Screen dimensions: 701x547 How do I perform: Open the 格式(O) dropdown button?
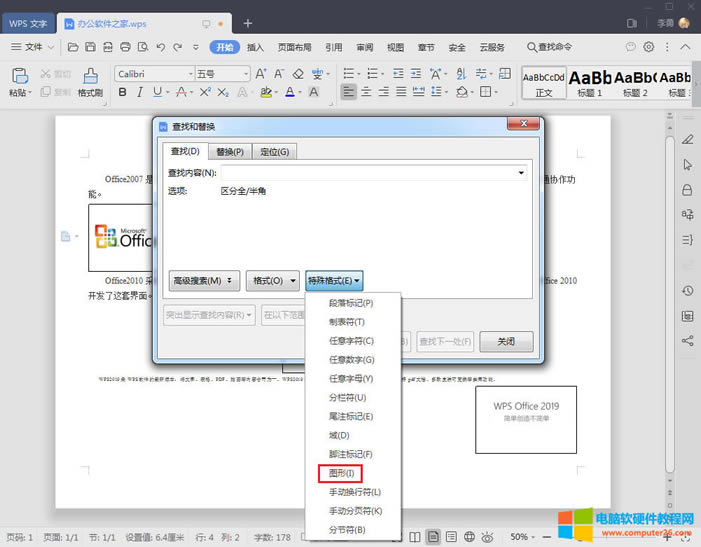click(273, 281)
